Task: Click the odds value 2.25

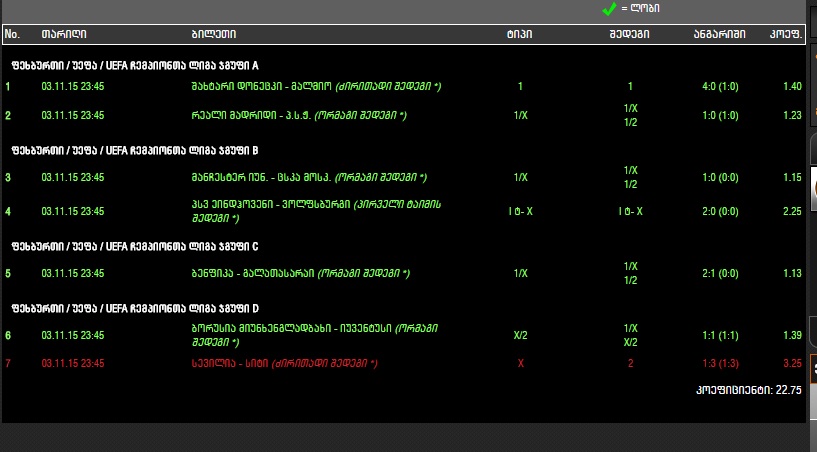Action: coord(792,211)
